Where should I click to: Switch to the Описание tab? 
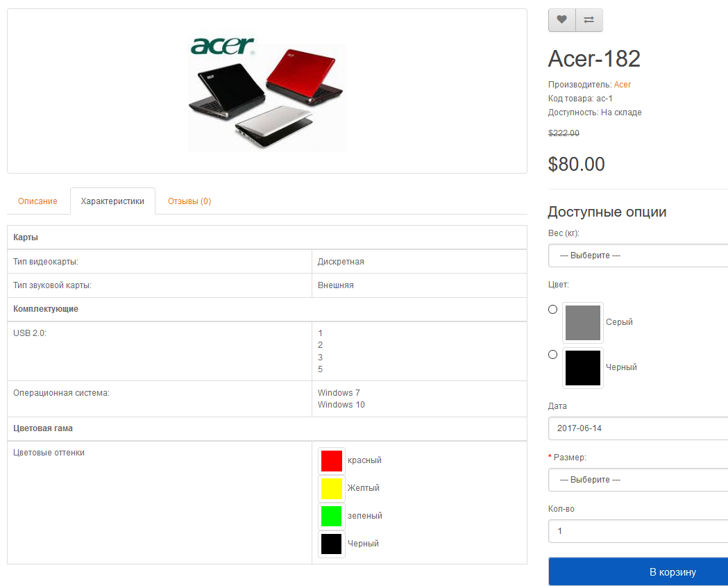pos(37,201)
